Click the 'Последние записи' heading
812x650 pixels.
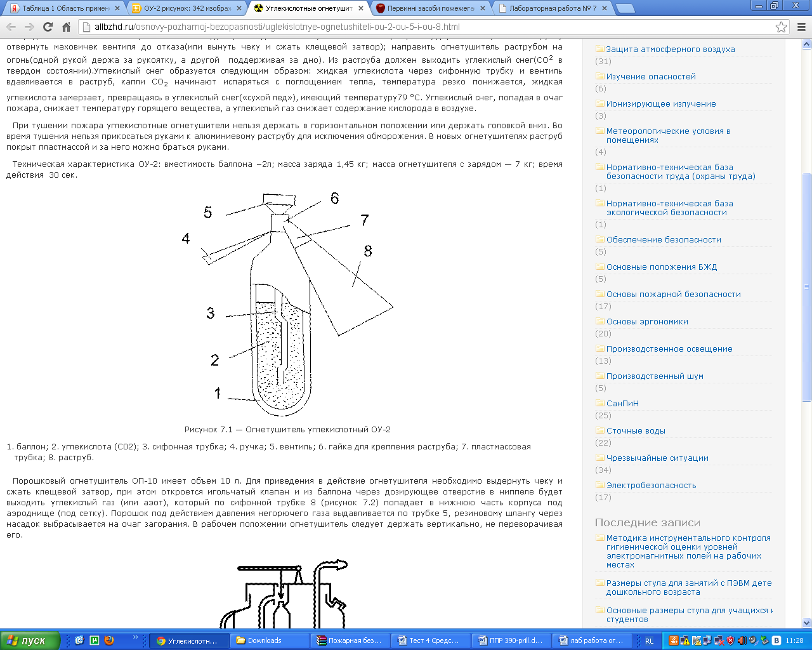coord(648,522)
